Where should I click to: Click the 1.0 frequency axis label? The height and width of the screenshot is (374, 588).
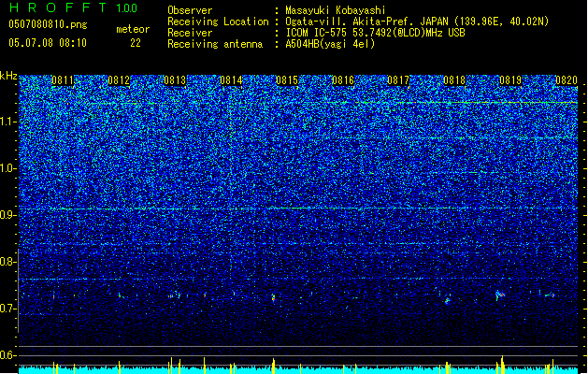tap(8, 168)
